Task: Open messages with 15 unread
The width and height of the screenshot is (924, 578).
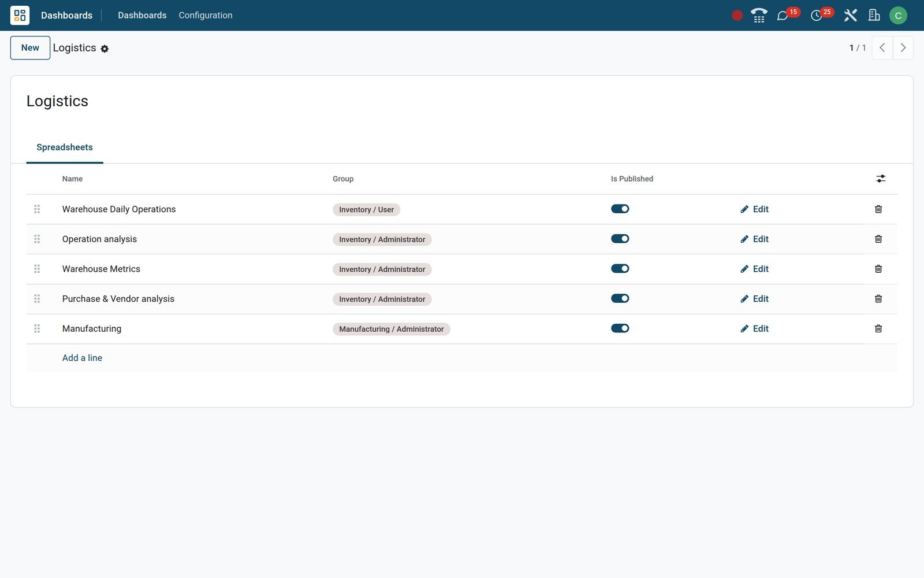Action: click(788, 14)
